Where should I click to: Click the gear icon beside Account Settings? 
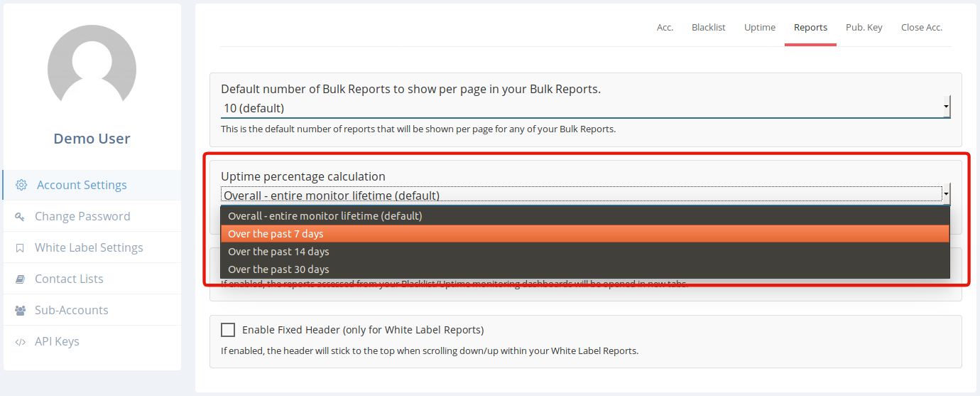pyautogui.click(x=21, y=185)
